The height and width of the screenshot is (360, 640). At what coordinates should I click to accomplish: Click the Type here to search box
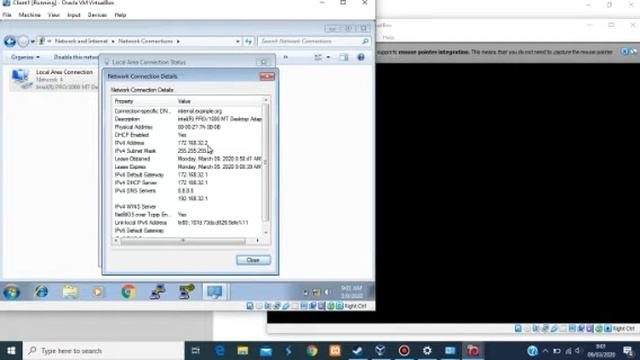(x=104, y=351)
